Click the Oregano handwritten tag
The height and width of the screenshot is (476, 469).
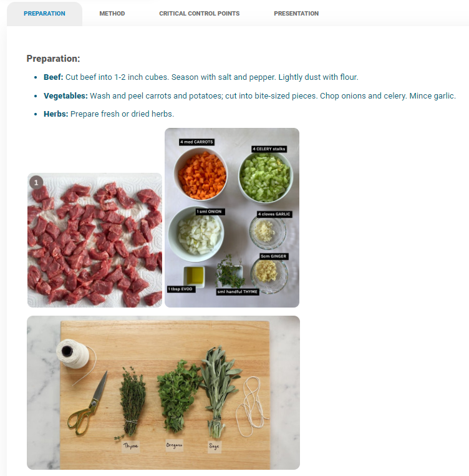click(x=174, y=445)
